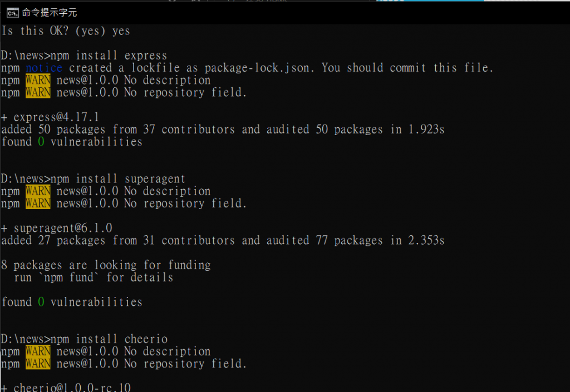Screen dimensions: 570x392
Task: Click the '2.353s' timing text
Action: pos(426,241)
